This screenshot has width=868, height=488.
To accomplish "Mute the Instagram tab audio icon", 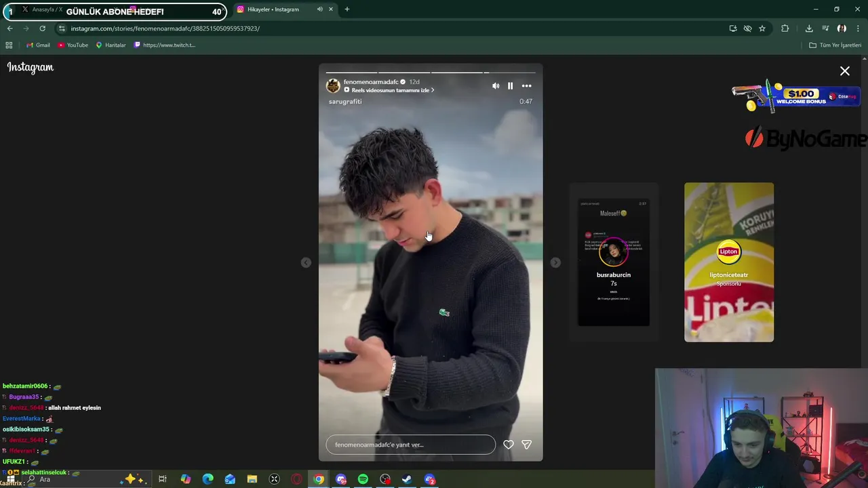I will (319, 9).
